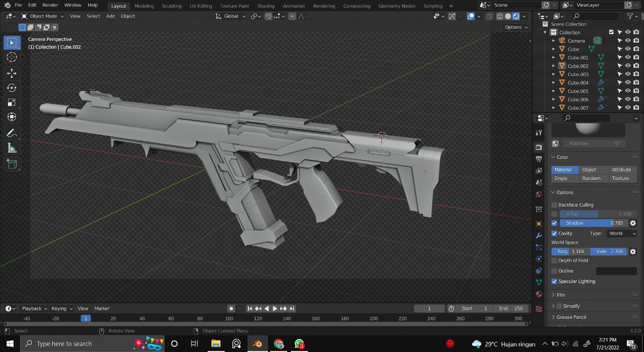Image resolution: width=644 pixels, height=352 pixels.
Task: Open the Render properties tab
Action: point(539,147)
